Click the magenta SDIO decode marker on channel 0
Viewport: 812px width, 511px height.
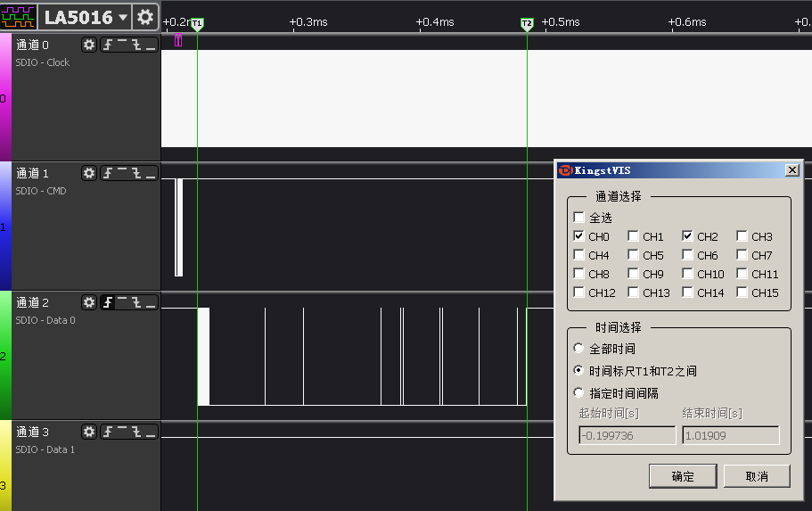click(x=178, y=40)
